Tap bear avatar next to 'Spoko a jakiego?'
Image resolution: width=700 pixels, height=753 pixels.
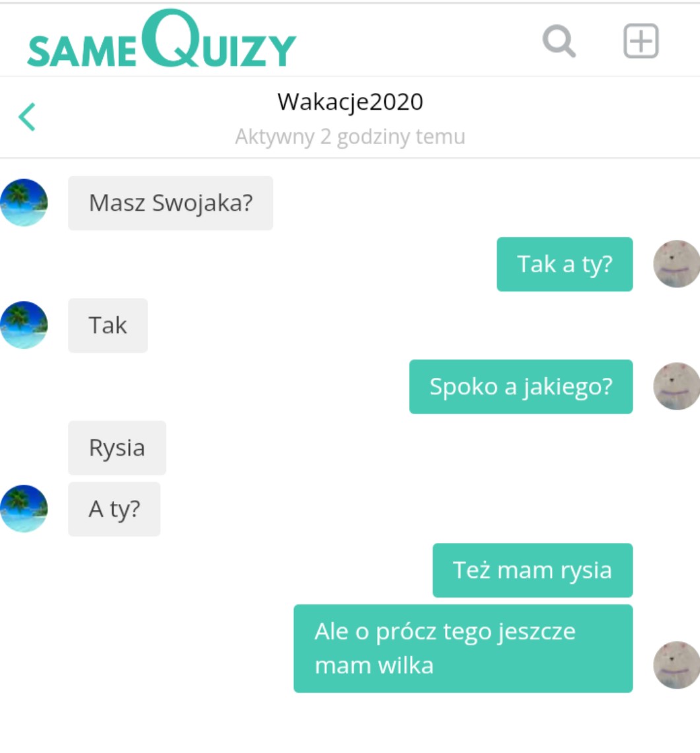pos(676,386)
